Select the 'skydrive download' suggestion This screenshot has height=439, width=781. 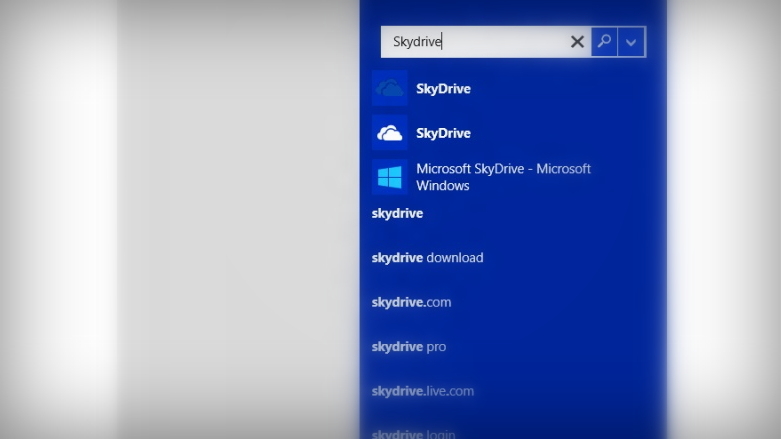[x=427, y=258]
